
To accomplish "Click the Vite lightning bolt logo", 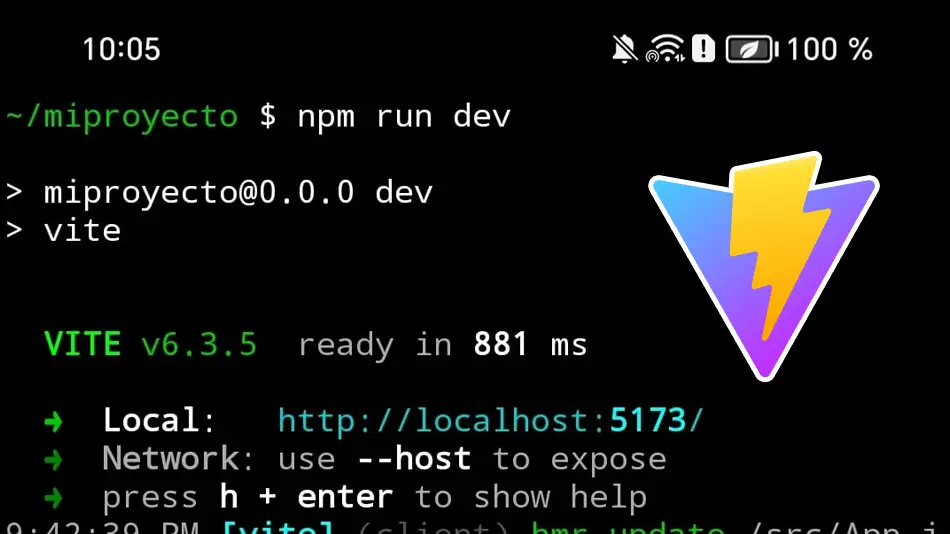I will (764, 265).
